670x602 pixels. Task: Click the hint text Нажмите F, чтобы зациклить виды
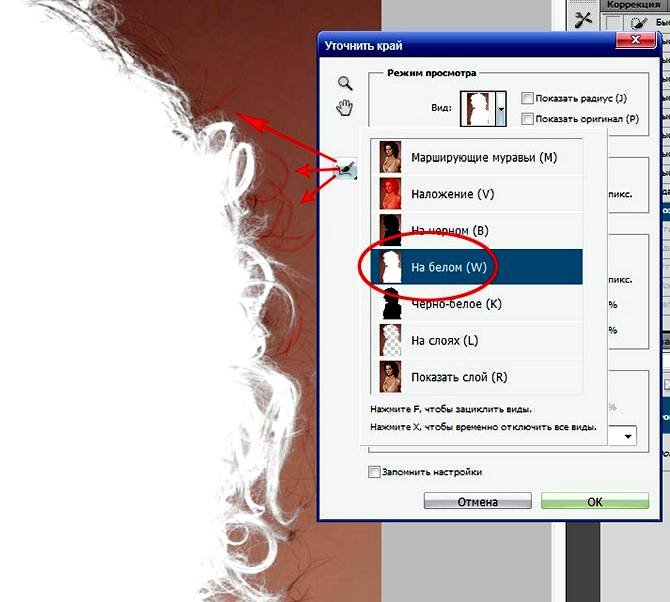(x=451, y=409)
